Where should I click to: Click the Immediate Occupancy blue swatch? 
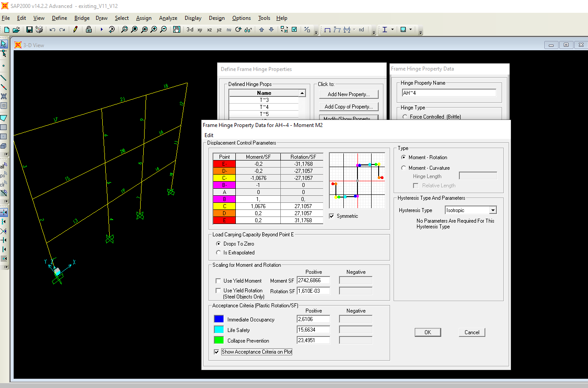pos(219,319)
